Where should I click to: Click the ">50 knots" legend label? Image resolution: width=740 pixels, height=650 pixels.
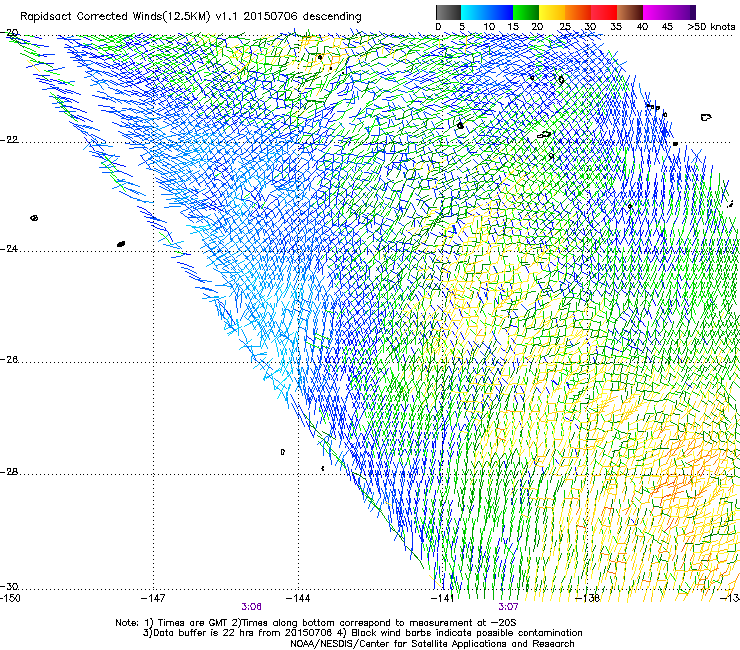[x=711, y=27]
